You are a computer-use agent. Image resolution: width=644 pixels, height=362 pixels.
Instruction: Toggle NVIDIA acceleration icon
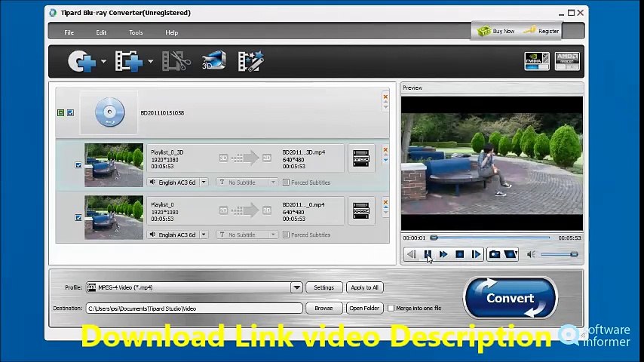click(x=537, y=61)
